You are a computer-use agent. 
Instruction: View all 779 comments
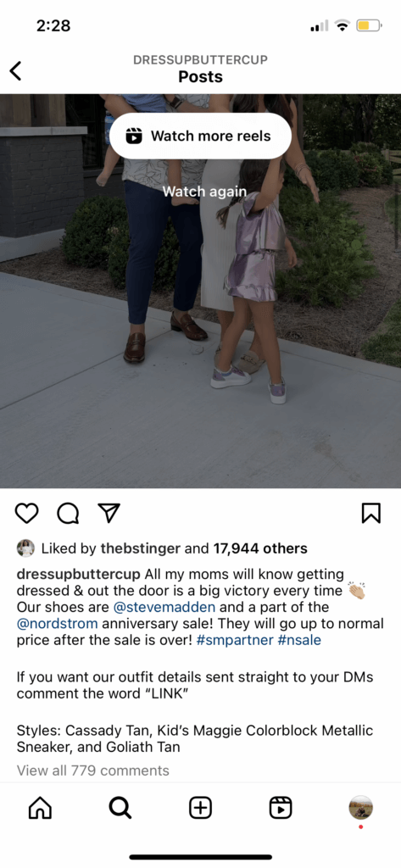(x=93, y=771)
